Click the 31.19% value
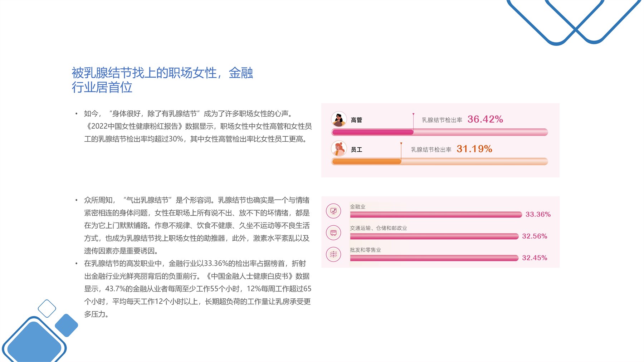The height and width of the screenshot is (362, 644). [x=474, y=149]
